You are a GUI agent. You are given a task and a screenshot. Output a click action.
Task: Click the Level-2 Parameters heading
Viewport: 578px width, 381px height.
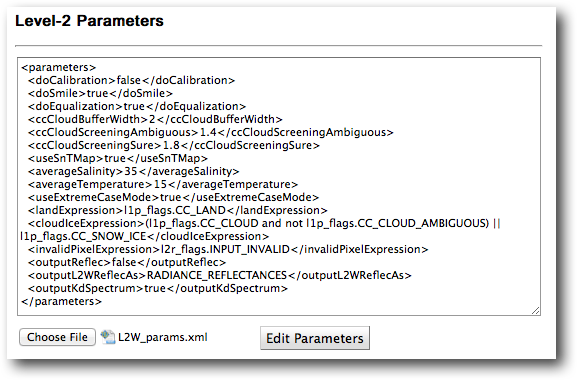coord(89,21)
